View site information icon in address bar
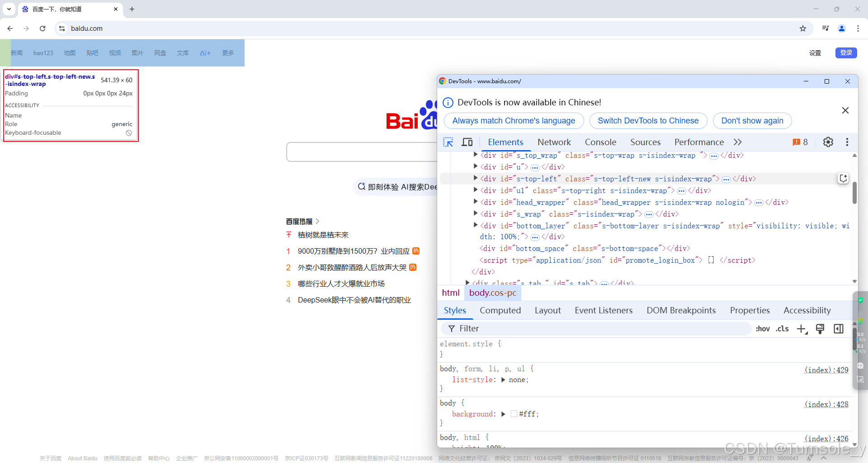This screenshot has width=868, height=463. pos(62,28)
